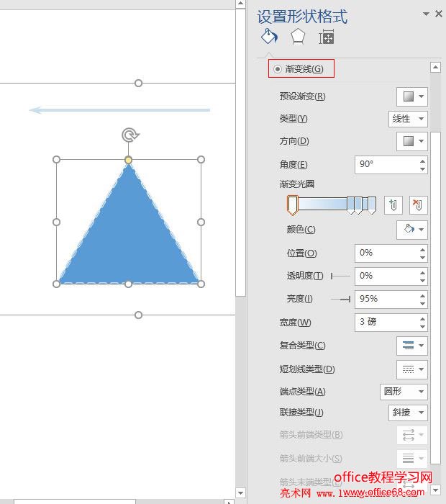The width and height of the screenshot is (446, 504).
Task: Click the document scrollbar down arrow
Action: (240, 492)
